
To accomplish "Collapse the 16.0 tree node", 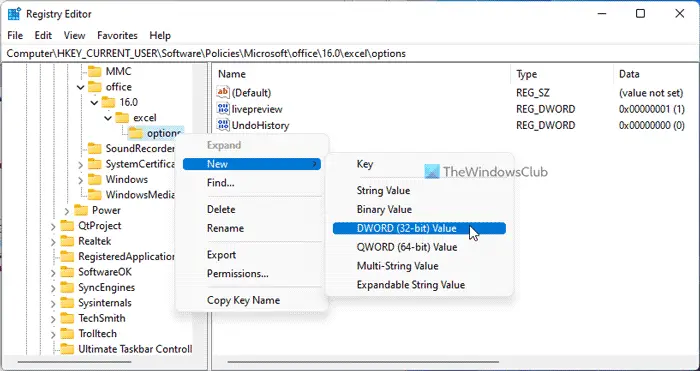I will [94, 103].
